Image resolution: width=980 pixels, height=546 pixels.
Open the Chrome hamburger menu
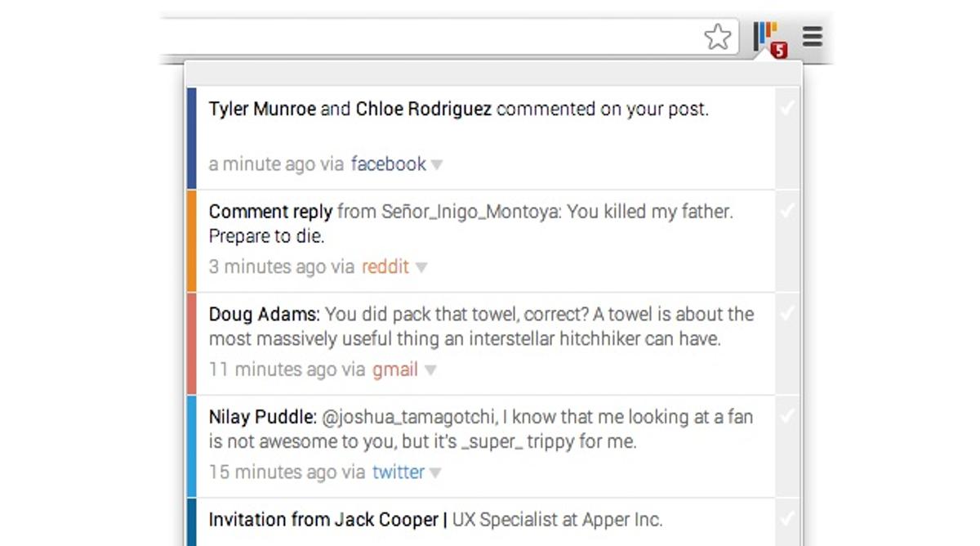click(x=812, y=36)
